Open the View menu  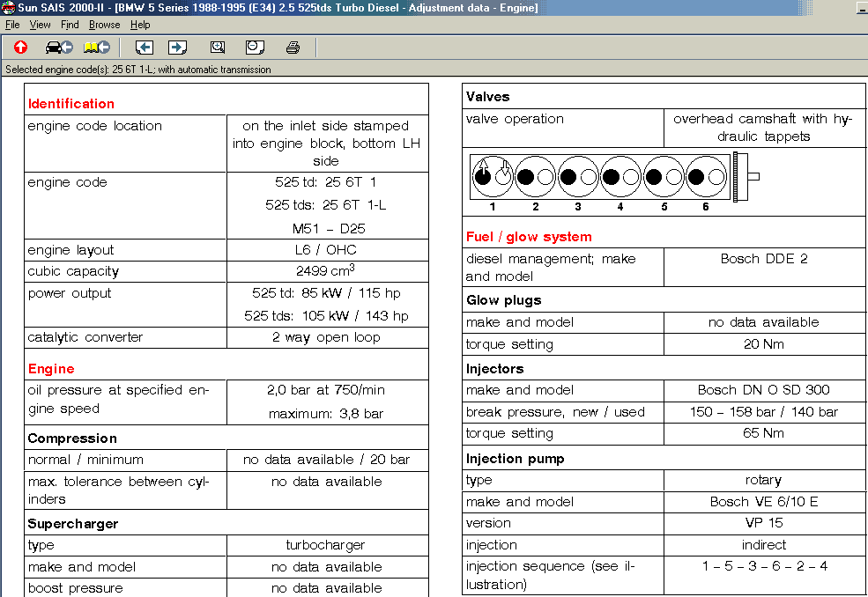pyautogui.click(x=40, y=25)
